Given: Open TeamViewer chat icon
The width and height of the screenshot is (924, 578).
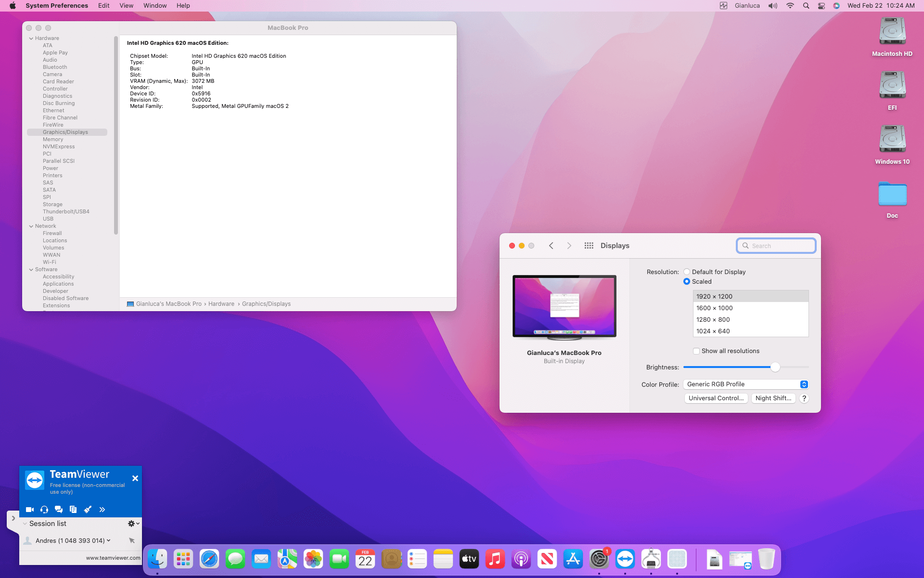Looking at the screenshot, I should [59, 509].
